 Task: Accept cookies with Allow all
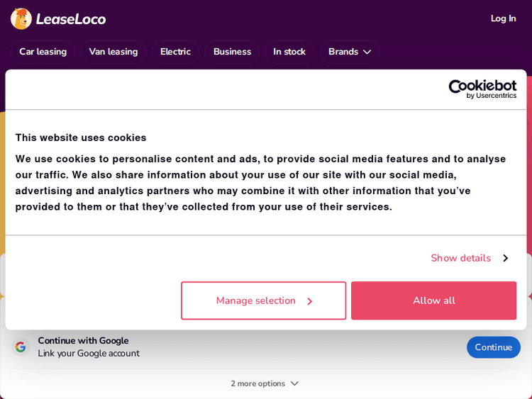433,300
